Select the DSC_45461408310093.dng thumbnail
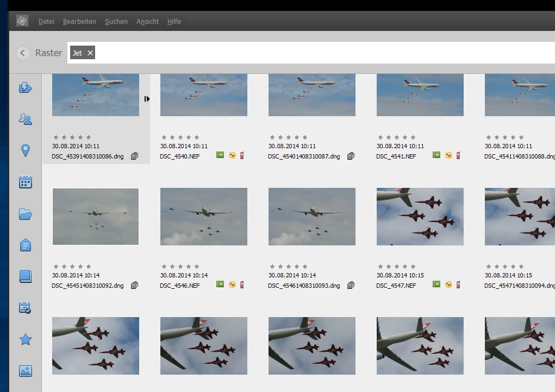Viewport: 555px width, 392px height. [x=312, y=217]
